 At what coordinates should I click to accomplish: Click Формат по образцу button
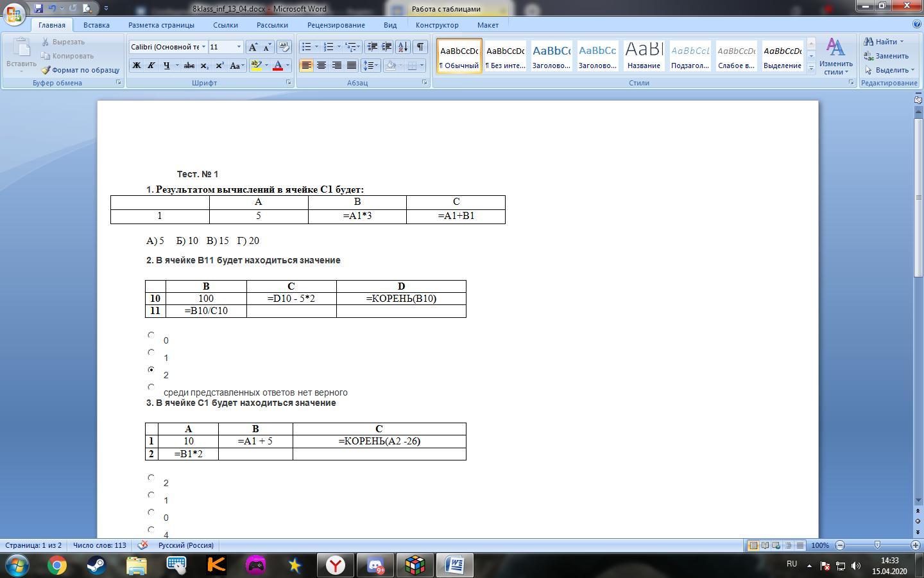81,70
